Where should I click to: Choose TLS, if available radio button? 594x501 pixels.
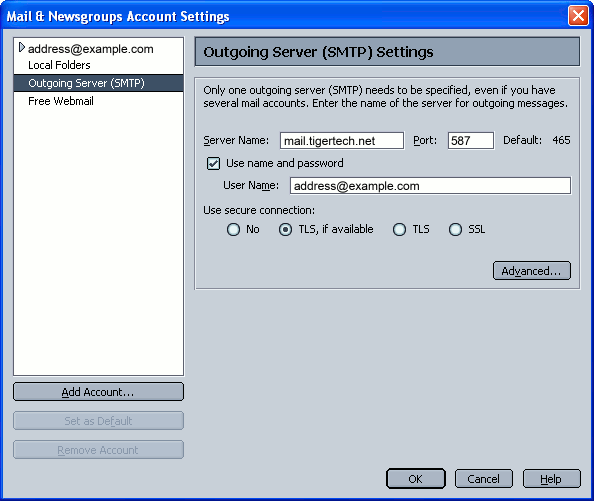pyautogui.click(x=285, y=229)
